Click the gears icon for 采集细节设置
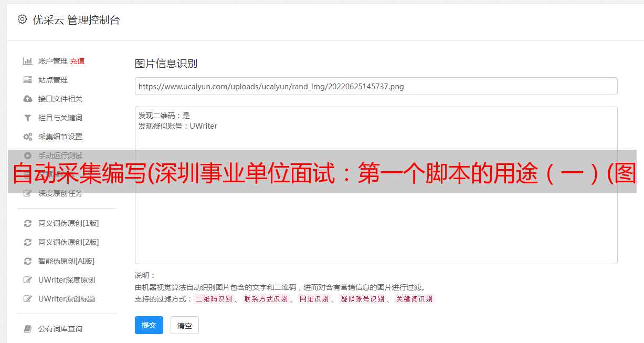Image resolution: width=644 pixels, height=343 pixels. [x=28, y=137]
